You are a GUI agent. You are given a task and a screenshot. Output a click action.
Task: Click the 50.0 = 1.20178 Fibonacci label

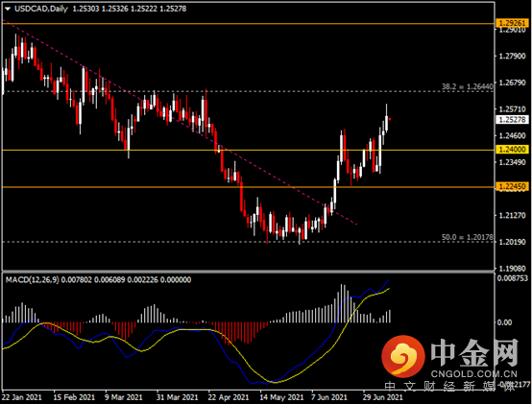click(468, 237)
